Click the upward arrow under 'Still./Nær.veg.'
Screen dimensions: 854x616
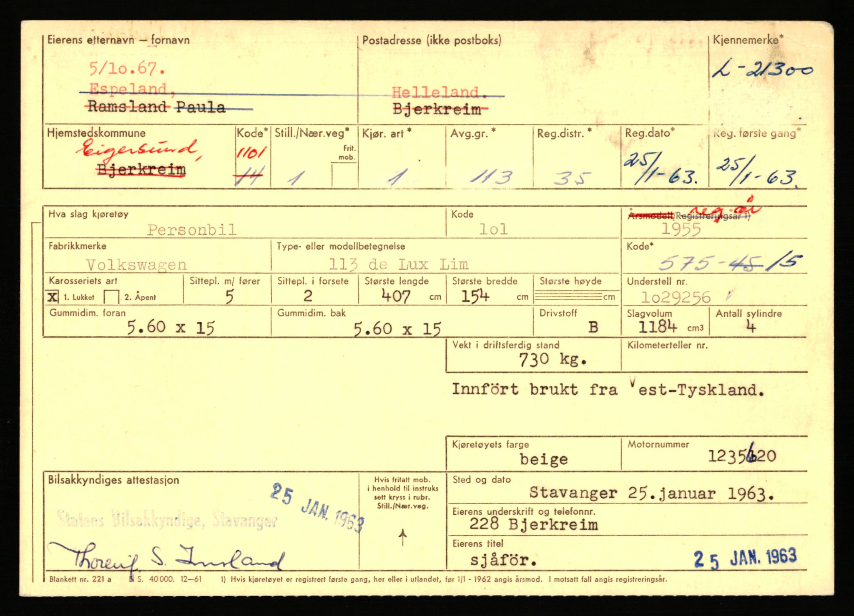[x=402, y=537]
